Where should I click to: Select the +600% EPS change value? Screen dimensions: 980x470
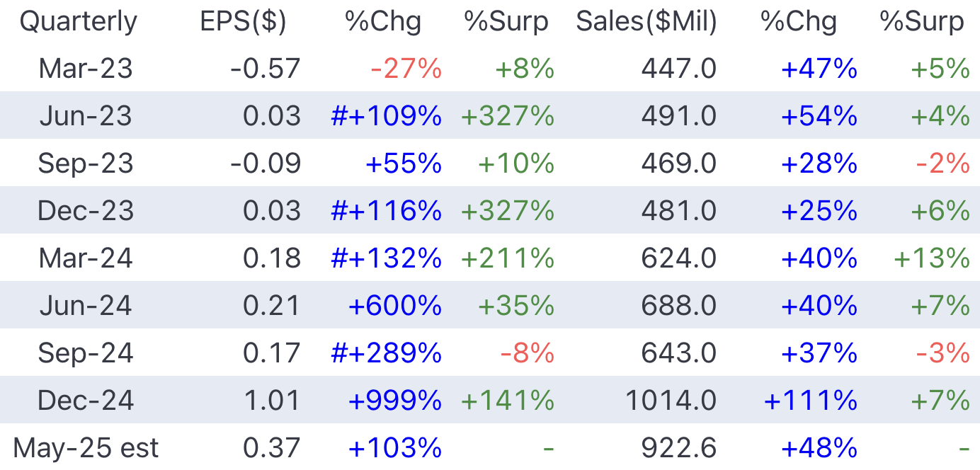[395, 306]
